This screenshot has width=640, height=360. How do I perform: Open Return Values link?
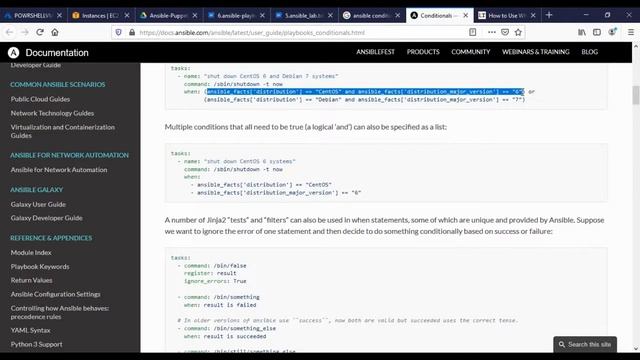tap(31, 280)
